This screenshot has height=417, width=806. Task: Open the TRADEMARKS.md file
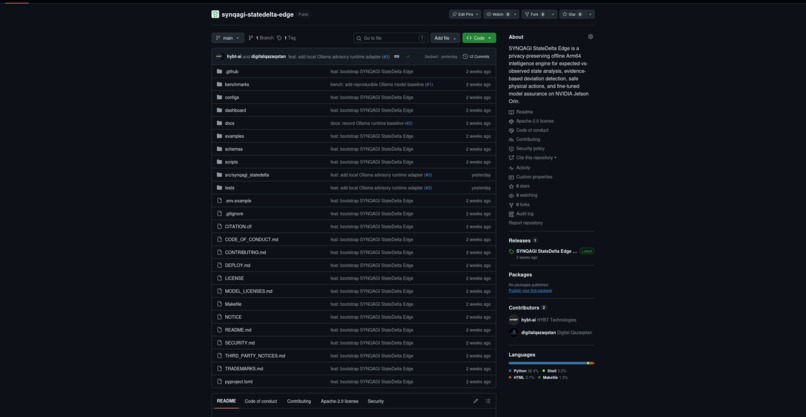(x=244, y=369)
